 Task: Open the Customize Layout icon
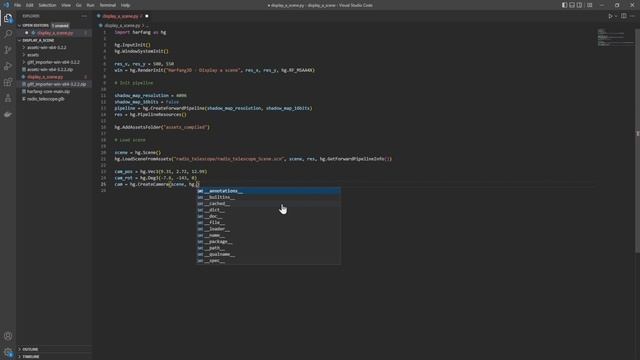[x=589, y=5]
